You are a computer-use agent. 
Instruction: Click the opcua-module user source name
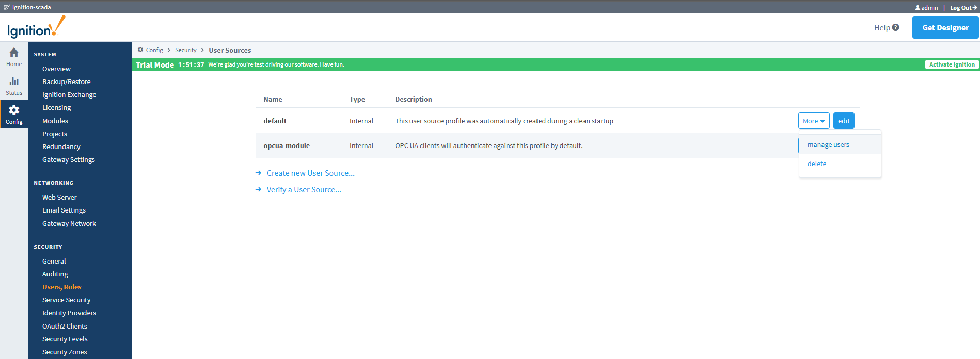tap(287, 145)
